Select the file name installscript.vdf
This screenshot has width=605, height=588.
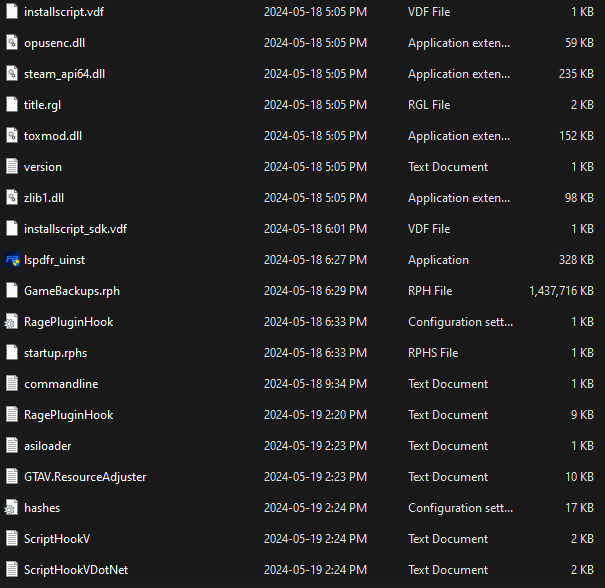click(64, 12)
